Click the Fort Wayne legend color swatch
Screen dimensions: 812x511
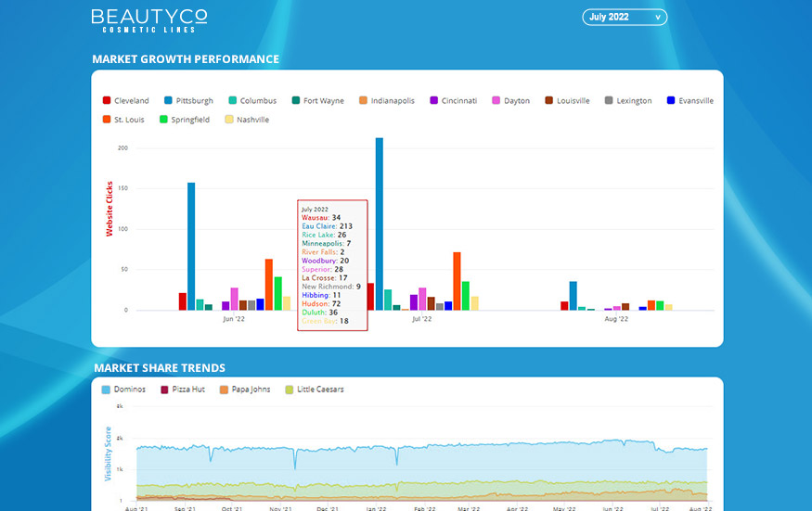[294, 101]
